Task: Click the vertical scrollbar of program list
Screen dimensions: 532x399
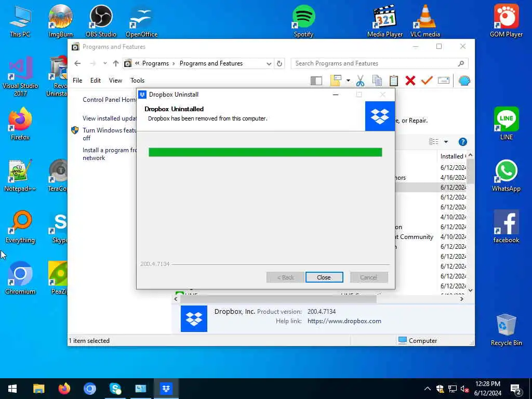Action: pos(470,171)
